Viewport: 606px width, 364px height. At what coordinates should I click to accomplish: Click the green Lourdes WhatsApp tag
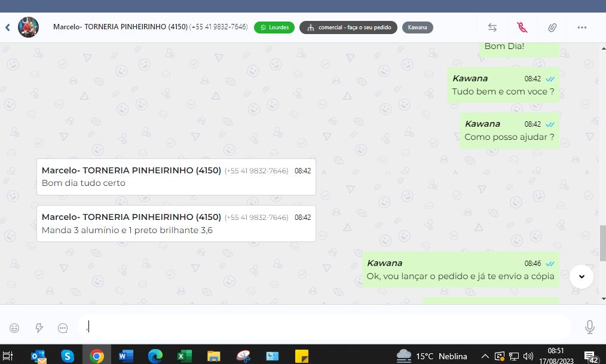pyautogui.click(x=274, y=27)
